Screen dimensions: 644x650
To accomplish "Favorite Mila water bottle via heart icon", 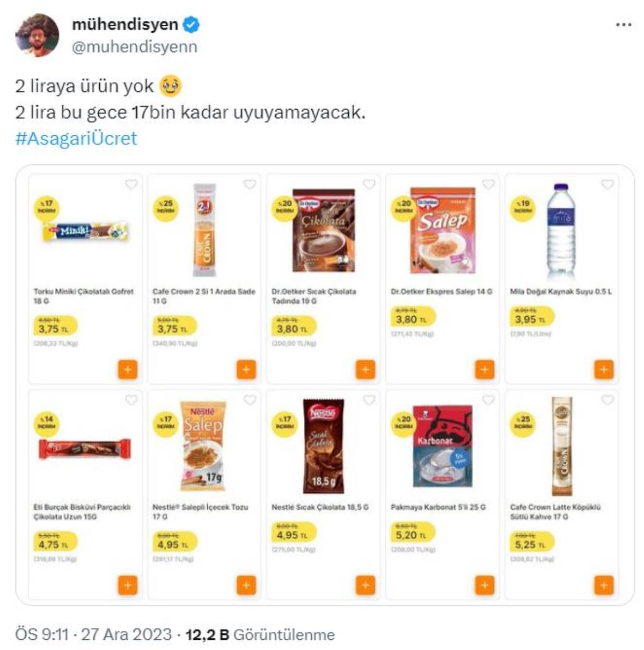I will pyautogui.click(x=608, y=185).
